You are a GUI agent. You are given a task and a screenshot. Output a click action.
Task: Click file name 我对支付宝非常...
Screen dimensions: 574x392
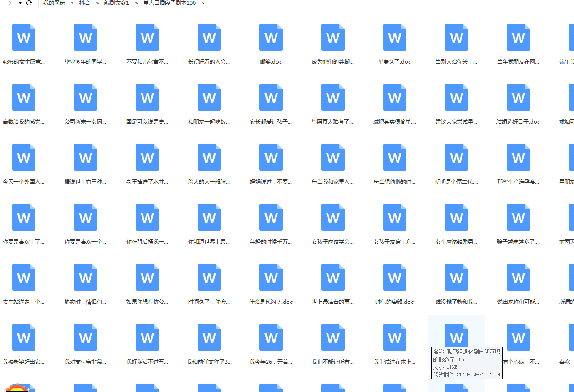coord(86,362)
